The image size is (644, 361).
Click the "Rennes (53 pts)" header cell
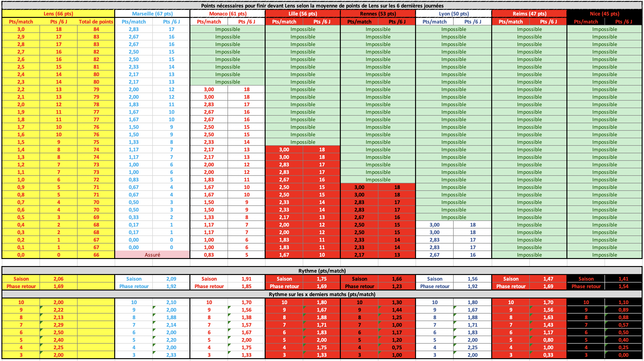point(378,14)
